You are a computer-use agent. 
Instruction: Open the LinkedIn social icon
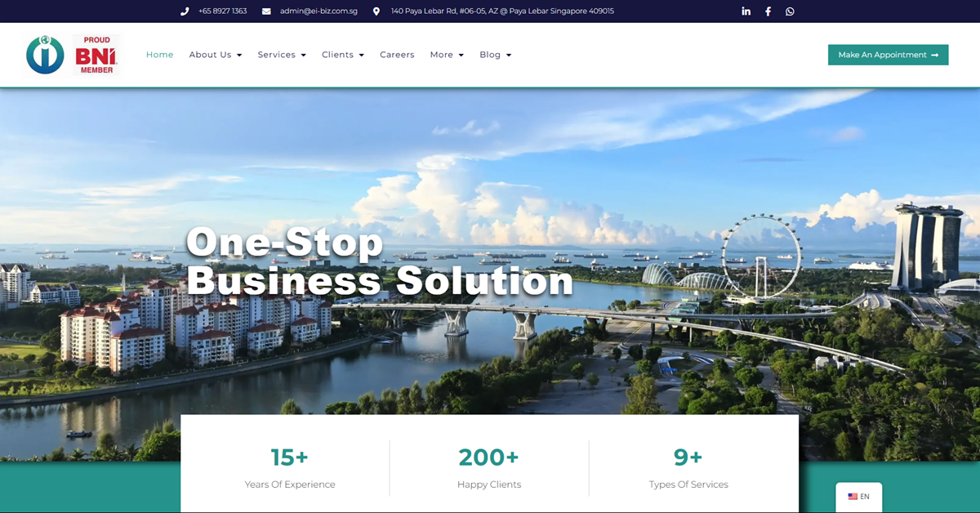746,11
